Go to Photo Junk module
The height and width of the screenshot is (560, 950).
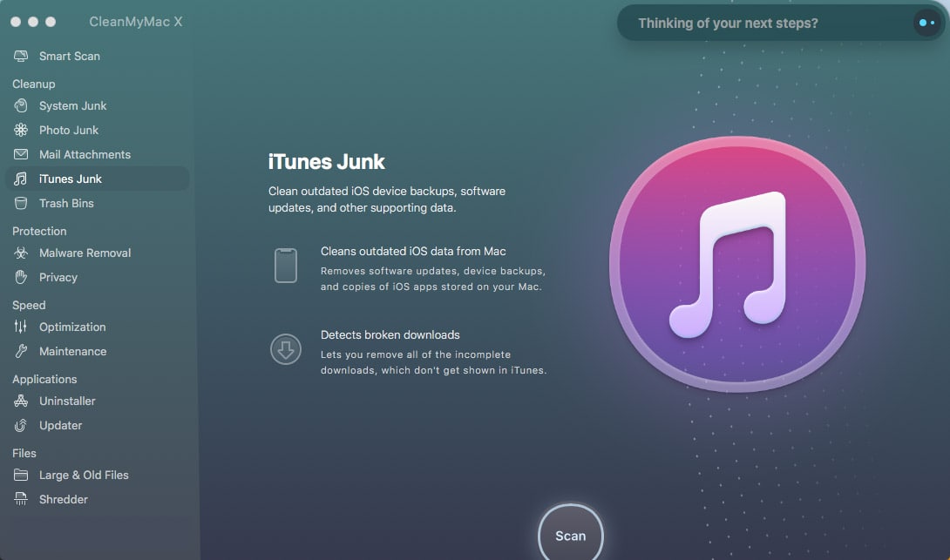point(69,130)
